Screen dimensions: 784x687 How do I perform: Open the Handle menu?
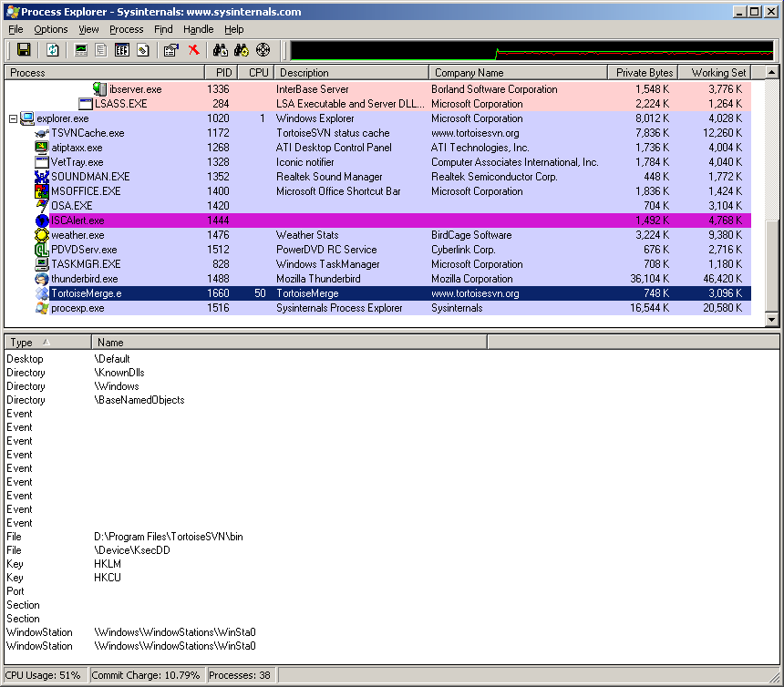pos(199,29)
